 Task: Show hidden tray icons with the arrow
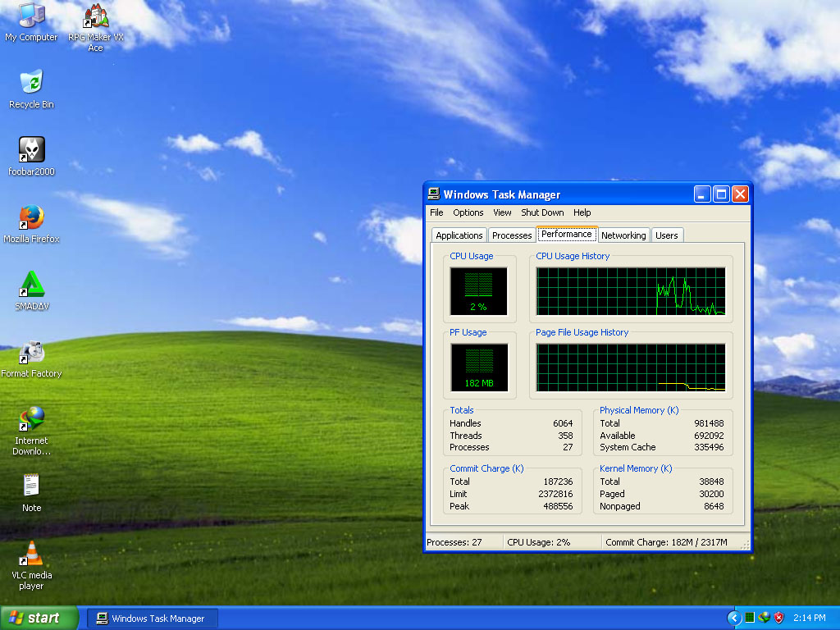tap(734, 618)
